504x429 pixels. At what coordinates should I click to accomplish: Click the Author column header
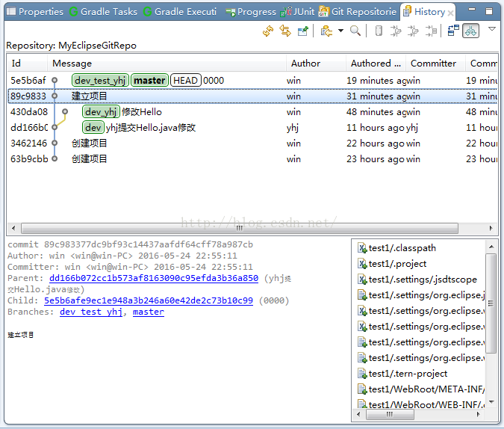coord(316,64)
